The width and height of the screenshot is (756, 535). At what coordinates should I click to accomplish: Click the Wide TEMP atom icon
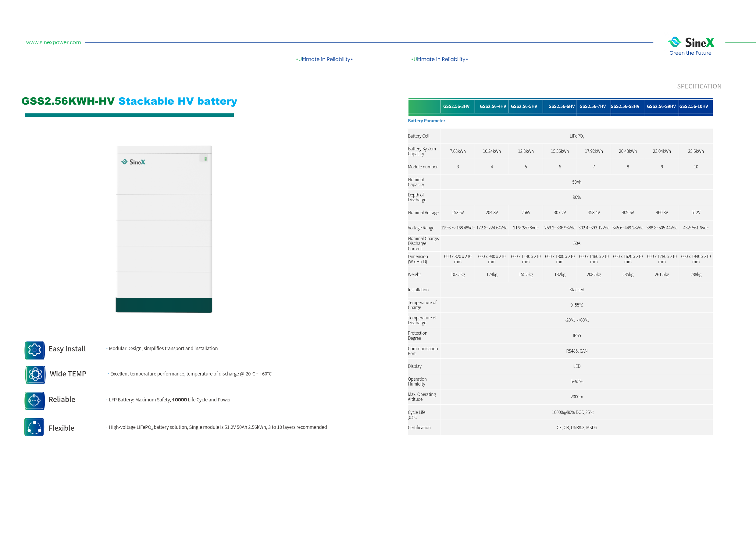36,375
